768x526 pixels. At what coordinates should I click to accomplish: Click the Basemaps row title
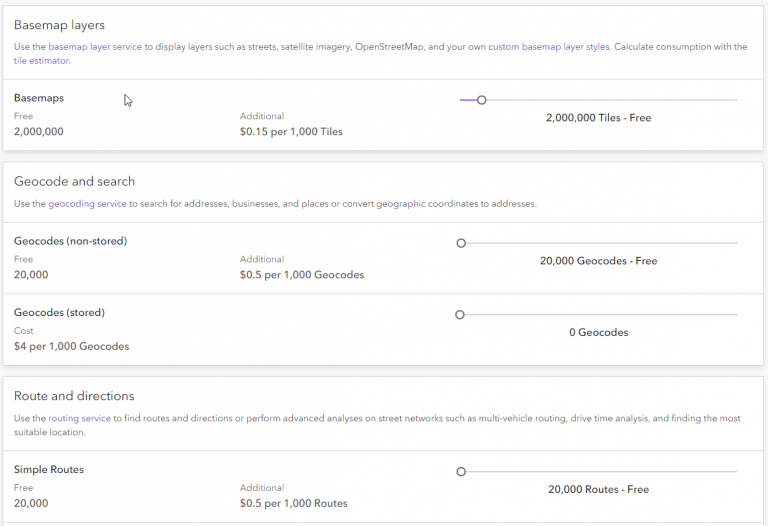coord(39,98)
